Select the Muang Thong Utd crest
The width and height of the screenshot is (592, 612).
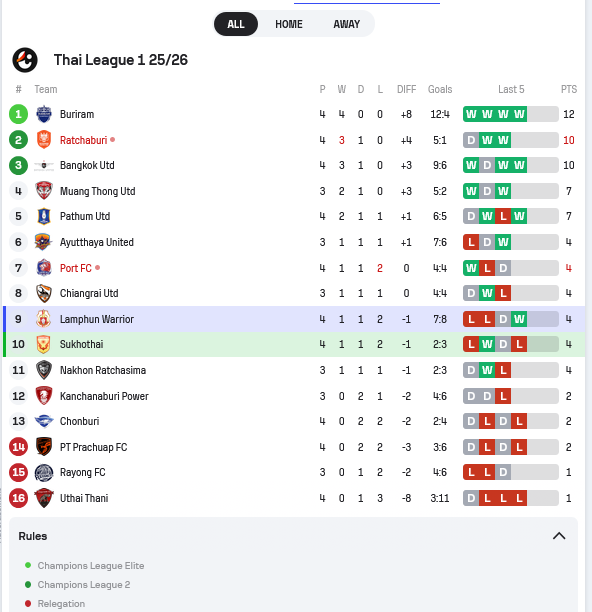(x=44, y=191)
